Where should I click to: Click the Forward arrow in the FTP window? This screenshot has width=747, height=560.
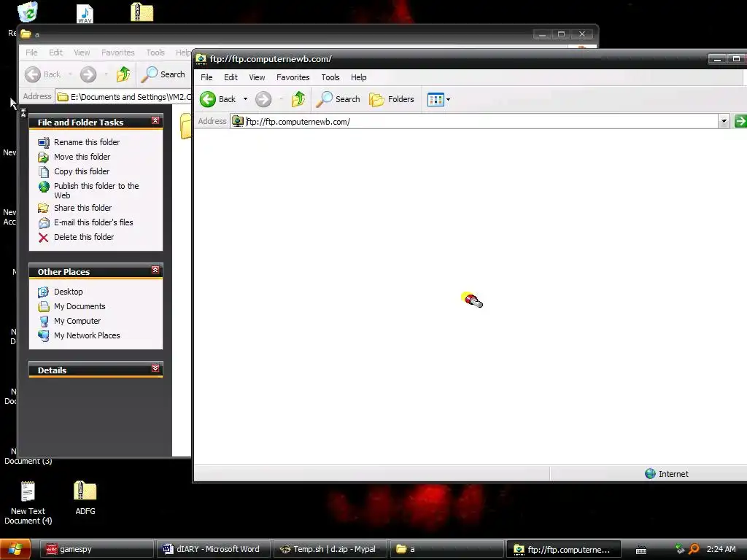pos(263,99)
